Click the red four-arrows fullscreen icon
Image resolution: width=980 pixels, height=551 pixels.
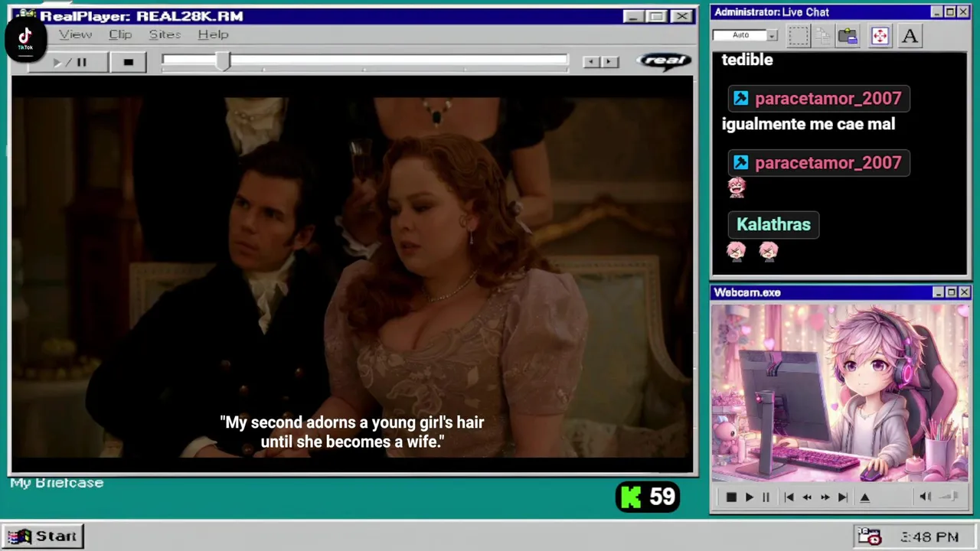pyautogui.click(x=880, y=36)
